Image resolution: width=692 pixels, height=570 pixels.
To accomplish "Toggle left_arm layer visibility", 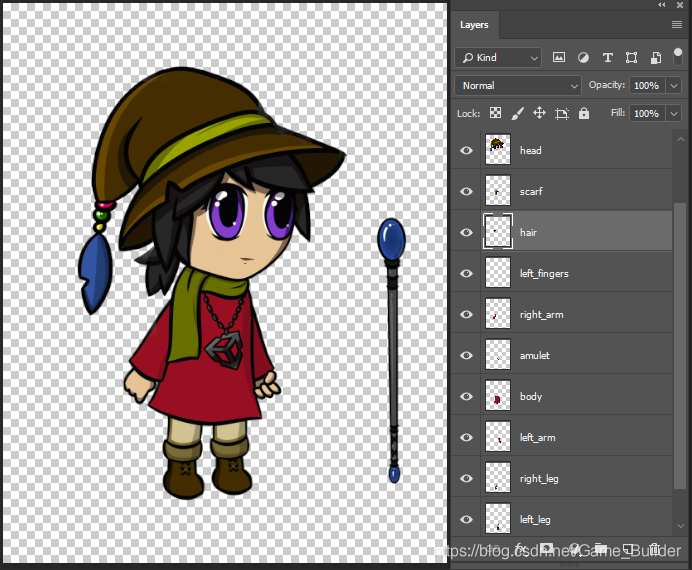I will pos(466,438).
